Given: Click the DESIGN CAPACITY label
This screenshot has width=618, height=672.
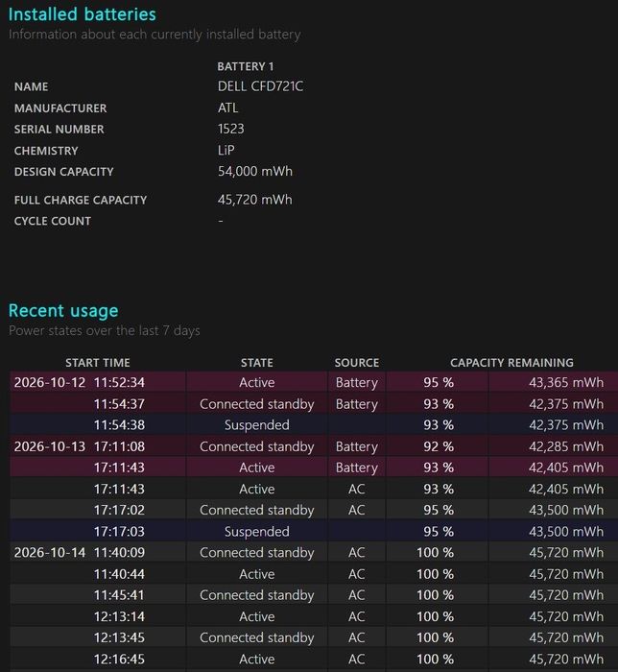Looking at the screenshot, I should [63, 172].
